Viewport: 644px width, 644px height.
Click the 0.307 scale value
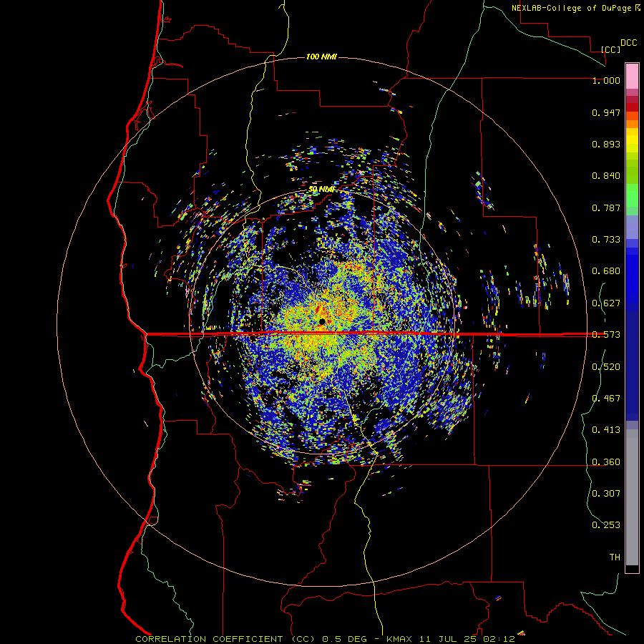pyautogui.click(x=606, y=494)
